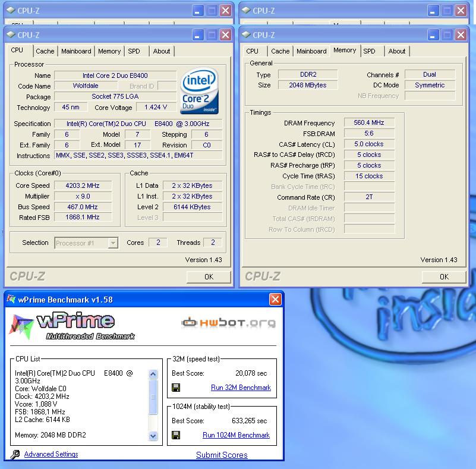The image size is (476, 469).
Task: Close the wPrime Benchmark window
Action: point(275,300)
